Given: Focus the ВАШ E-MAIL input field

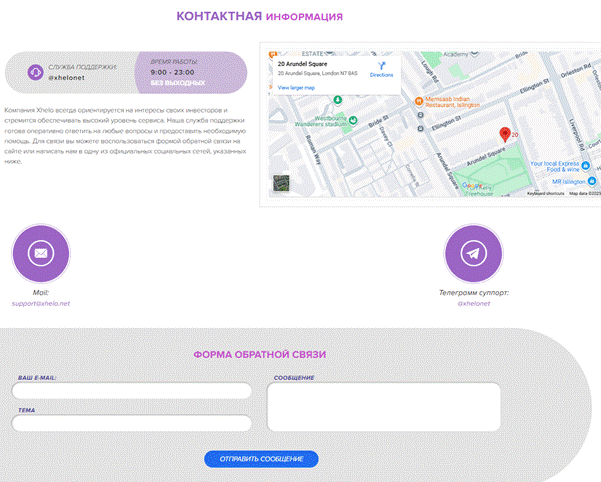Looking at the screenshot, I should point(132,391).
